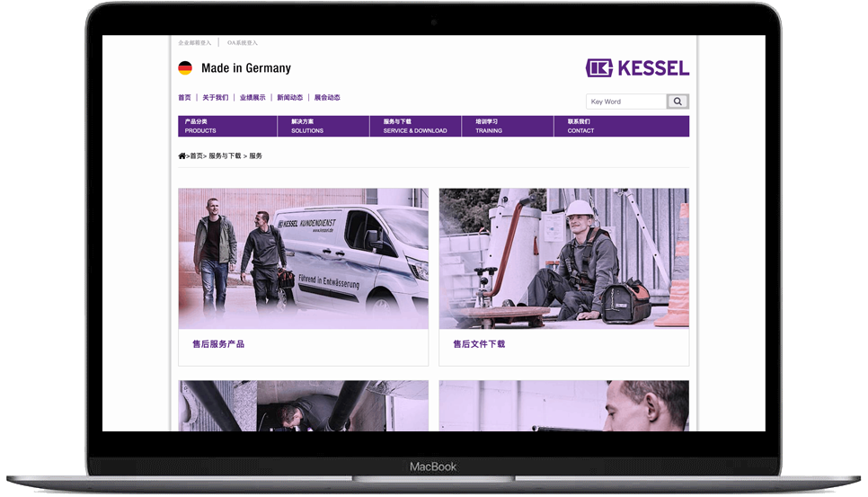Viewport: 868px width, 497px height.
Task: Open the 业绩展示 link
Action: 252,97
